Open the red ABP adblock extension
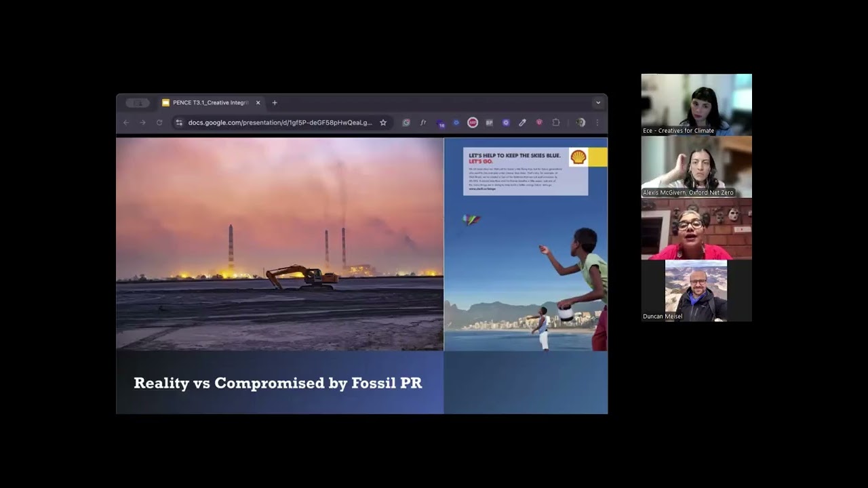Viewport: 868px width, 488px height. point(473,123)
